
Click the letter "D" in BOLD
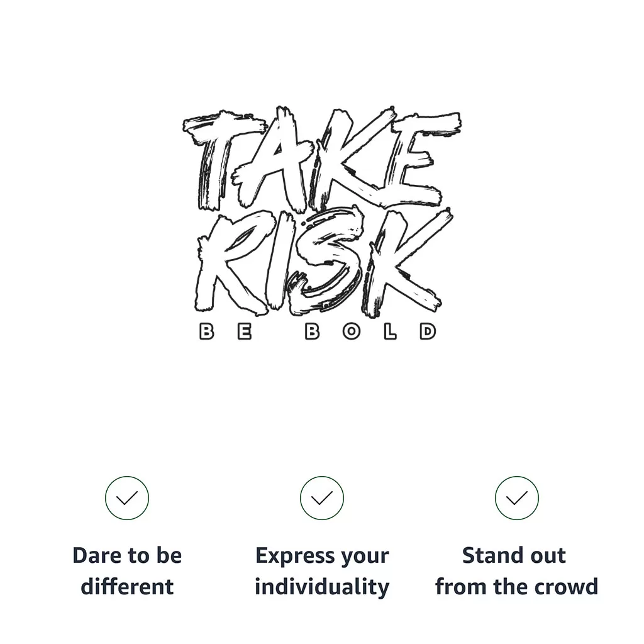[428, 331]
